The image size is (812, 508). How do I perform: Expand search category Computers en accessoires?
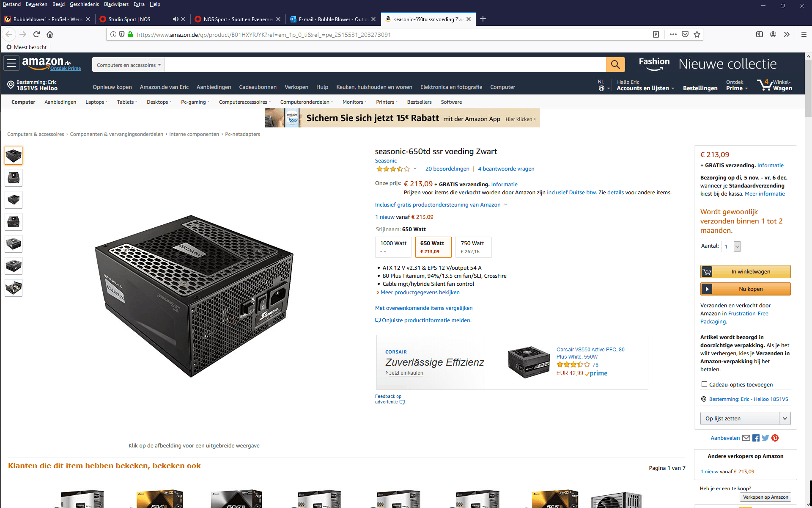pos(129,65)
